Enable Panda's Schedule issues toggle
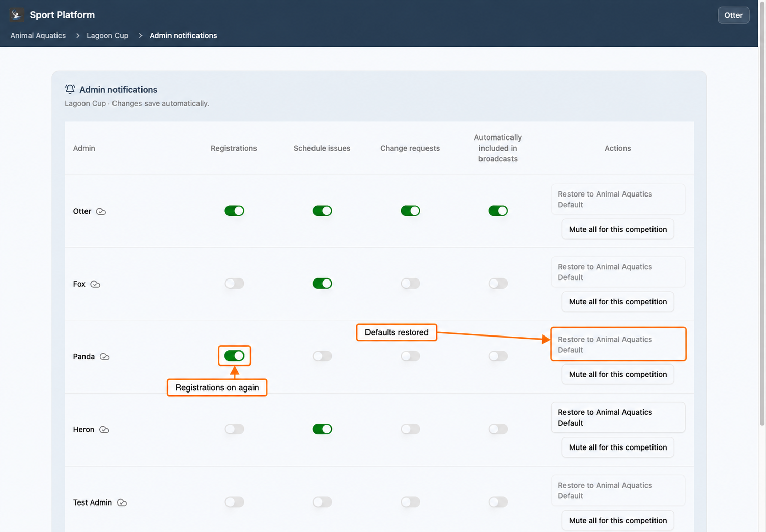The height and width of the screenshot is (532, 766). [x=322, y=356]
